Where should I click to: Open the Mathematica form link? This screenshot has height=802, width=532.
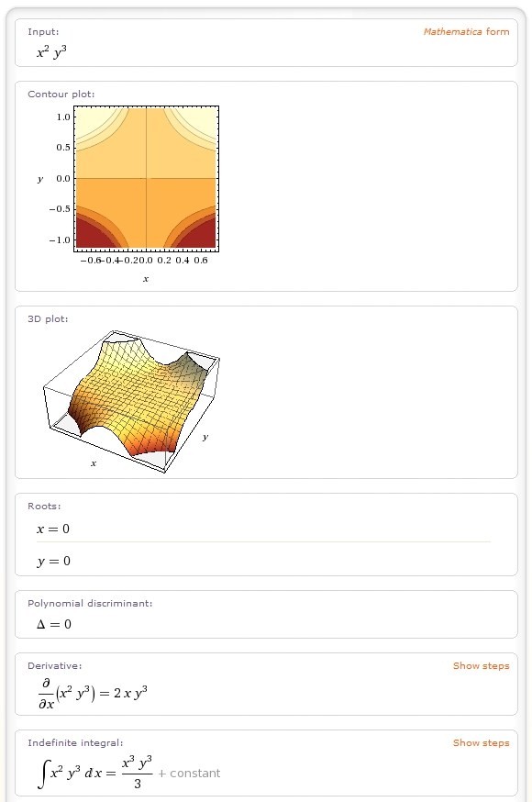click(466, 32)
